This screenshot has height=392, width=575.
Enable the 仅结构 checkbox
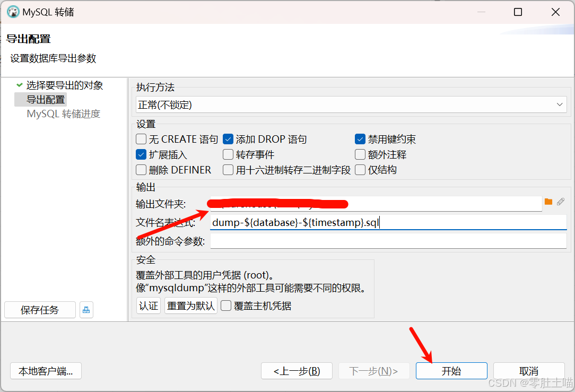coord(360,170)
